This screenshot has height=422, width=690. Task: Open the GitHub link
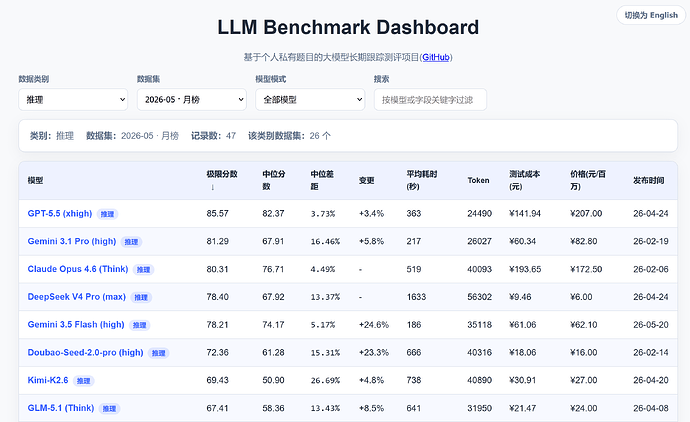(436, 57)
